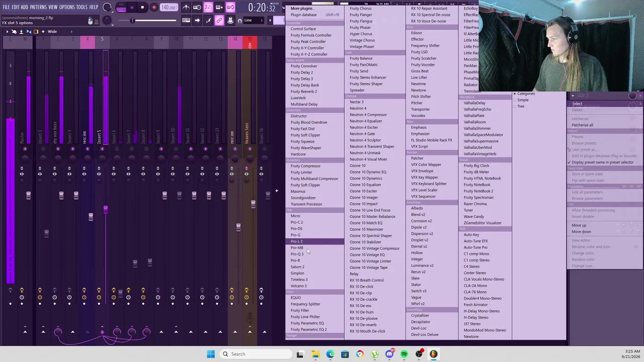Toggle the link chain toolbar icon
Viewport: 644px width, 362px height.
point(219,21)
